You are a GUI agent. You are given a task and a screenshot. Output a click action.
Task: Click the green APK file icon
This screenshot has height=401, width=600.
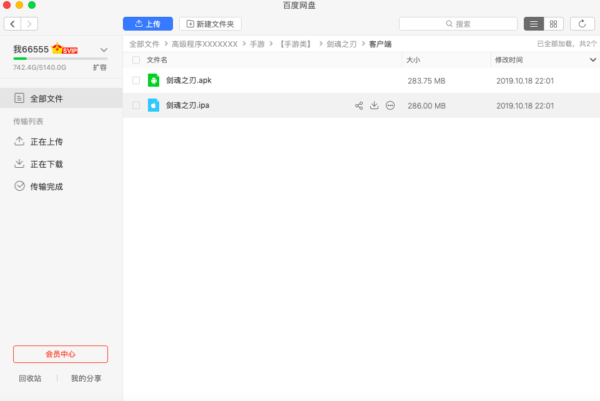click(x=154, y=80)
